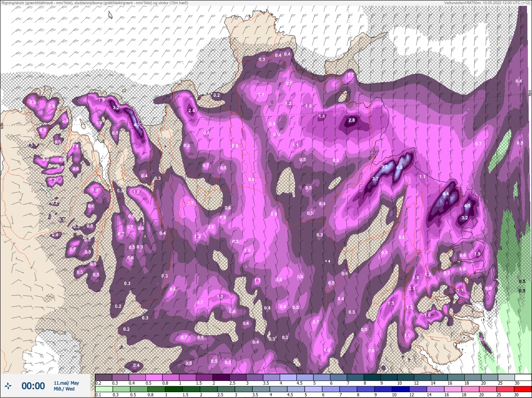Image resolution: width=532 pixels, height=398 pixels.
Task: Click the 2.4 precipitation value label
Action: [192, 111]
